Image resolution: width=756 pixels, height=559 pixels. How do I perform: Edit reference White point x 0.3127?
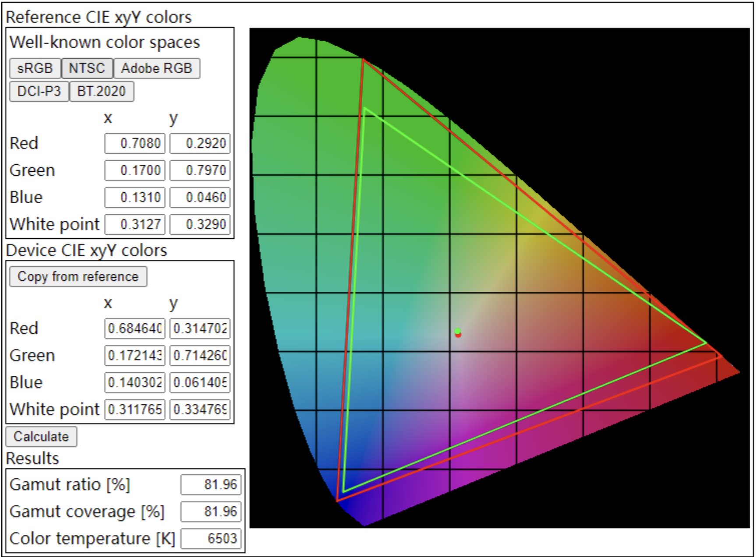click(135, 224)
